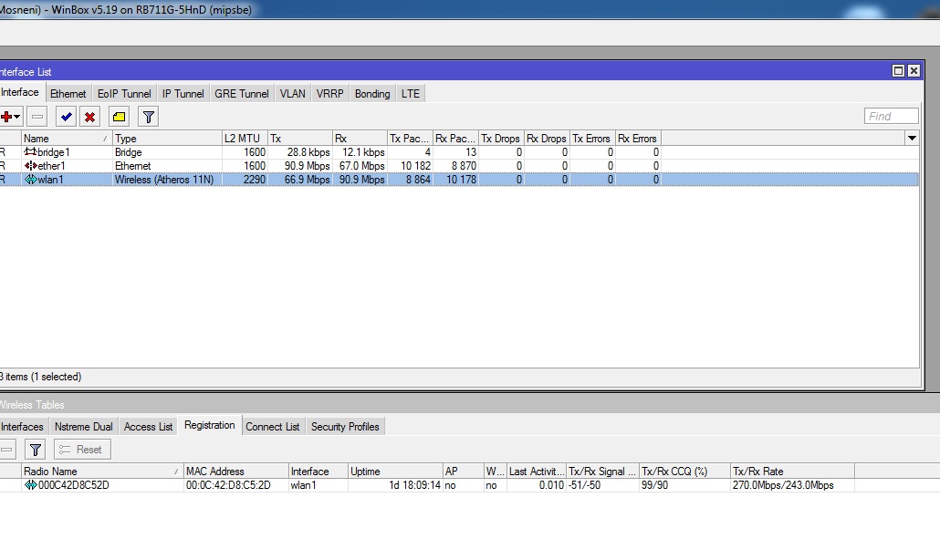Open the Access List tab

[x=148, y=427]
